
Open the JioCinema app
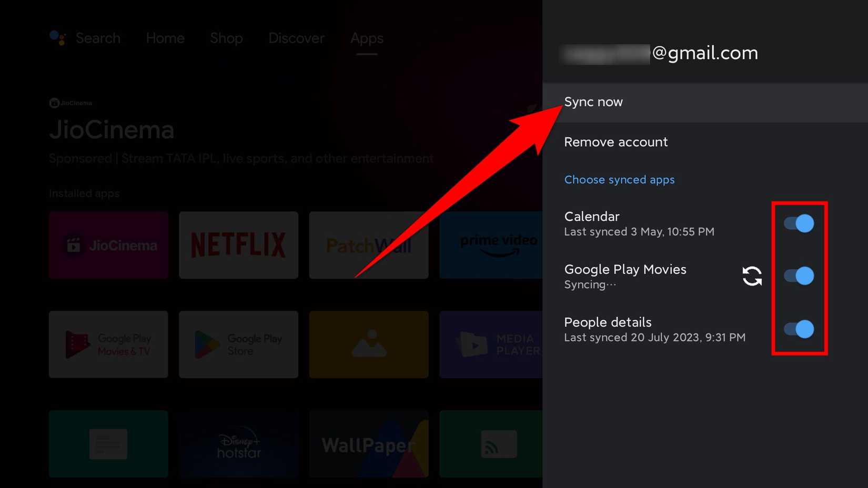[x=108, y=245]
